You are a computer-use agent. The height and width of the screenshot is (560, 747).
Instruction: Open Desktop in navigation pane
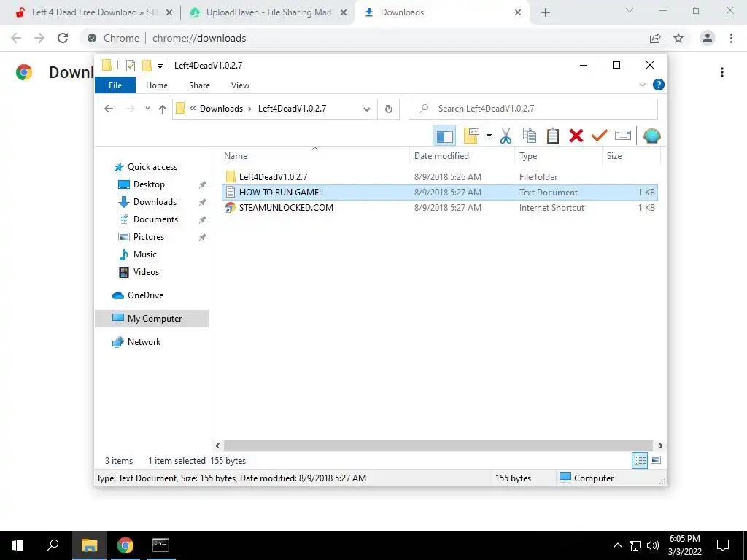click(149, 184)
